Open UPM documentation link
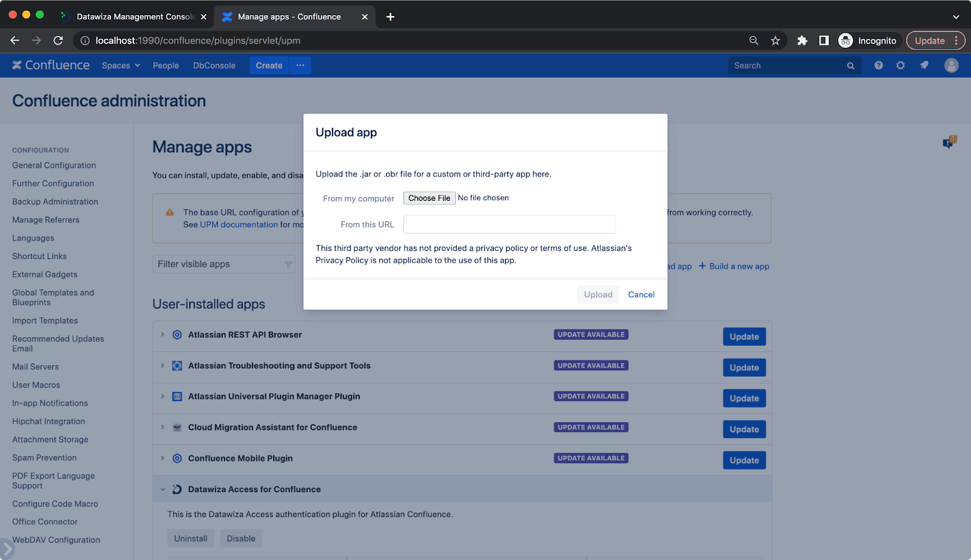Image resolution: width=971 pixels, height=560 pixels. pos(239,224)
